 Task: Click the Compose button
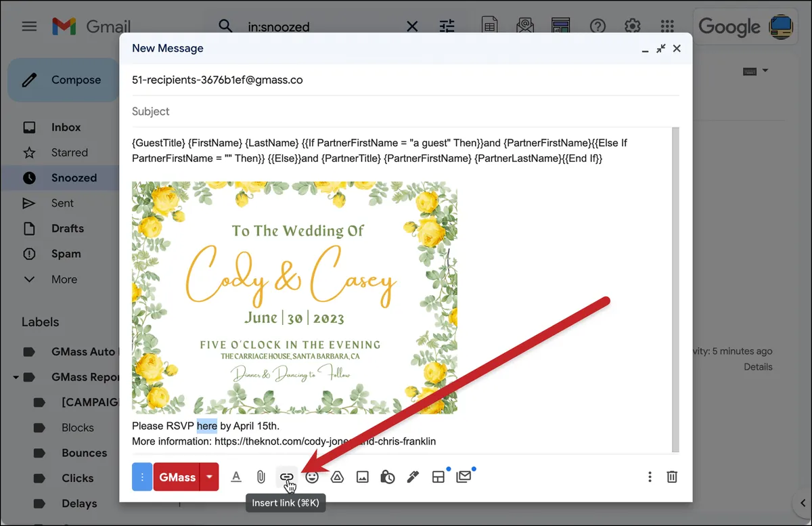click(x=64, y=80)
